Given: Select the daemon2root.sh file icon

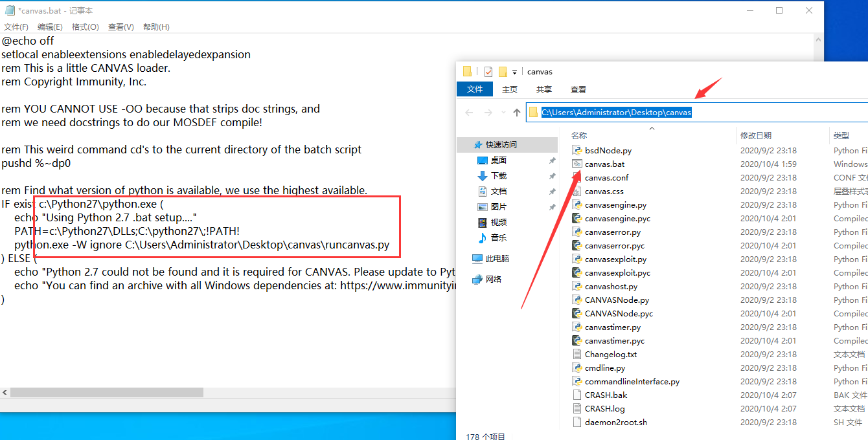Looking at the screenshot, I should click(x=577, y=422).
